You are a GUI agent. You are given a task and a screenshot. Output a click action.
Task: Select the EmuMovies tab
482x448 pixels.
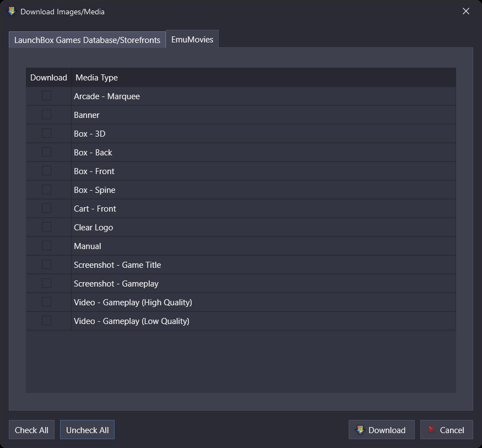click(x=192, y=39)
